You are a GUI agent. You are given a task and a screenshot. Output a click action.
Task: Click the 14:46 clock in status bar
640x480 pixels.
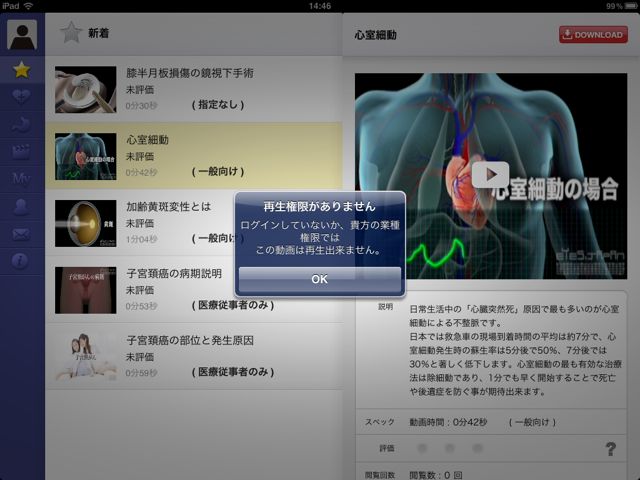(320, 6)
